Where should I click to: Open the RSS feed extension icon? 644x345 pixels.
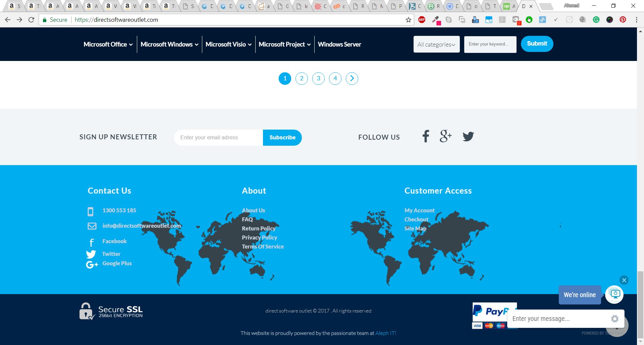point(542,20)
